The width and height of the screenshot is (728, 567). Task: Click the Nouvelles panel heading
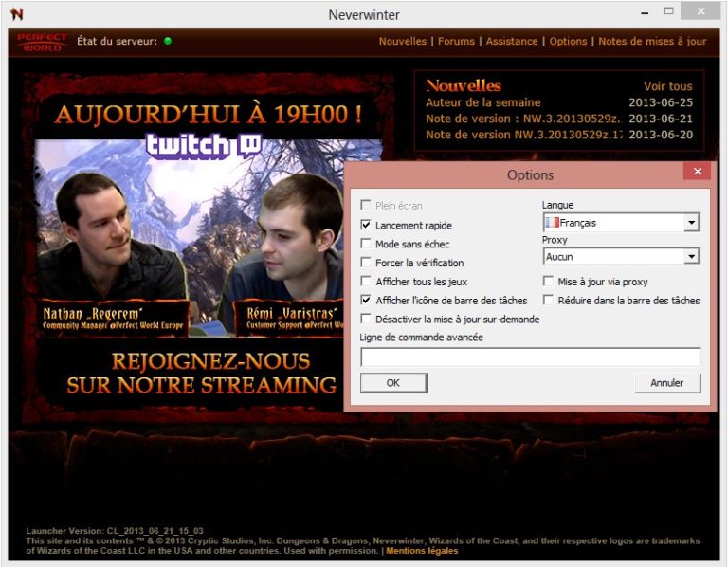[464, 85]
